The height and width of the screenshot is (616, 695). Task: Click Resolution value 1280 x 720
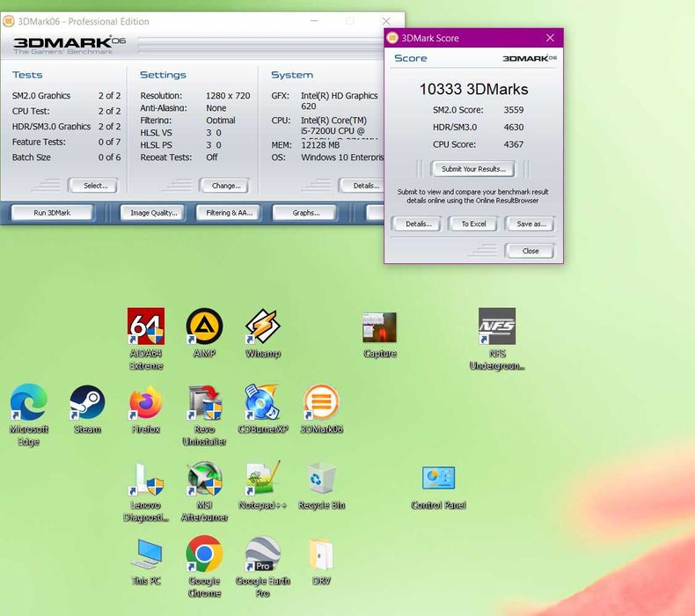pos(228,95)
